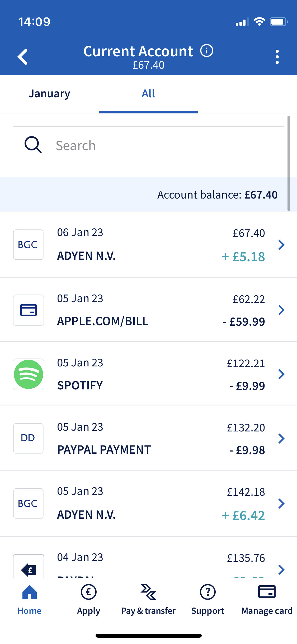Tap the back arrow icon
This screenshot has width=297, height=644.
pos(23,57)
